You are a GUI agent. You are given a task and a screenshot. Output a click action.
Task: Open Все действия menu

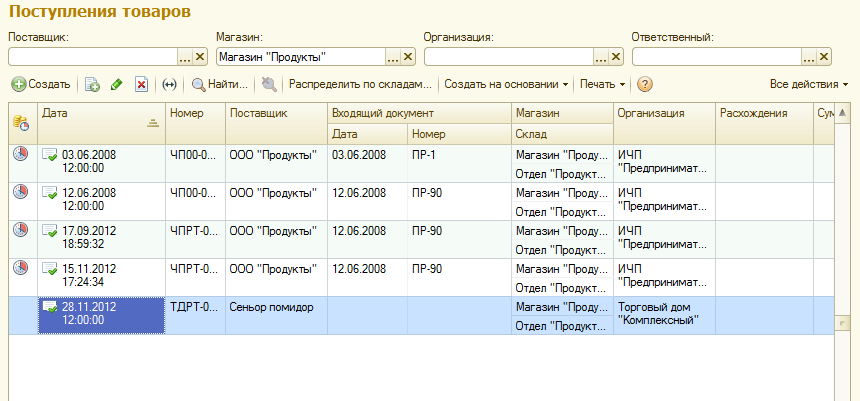(x=809, y=84)
